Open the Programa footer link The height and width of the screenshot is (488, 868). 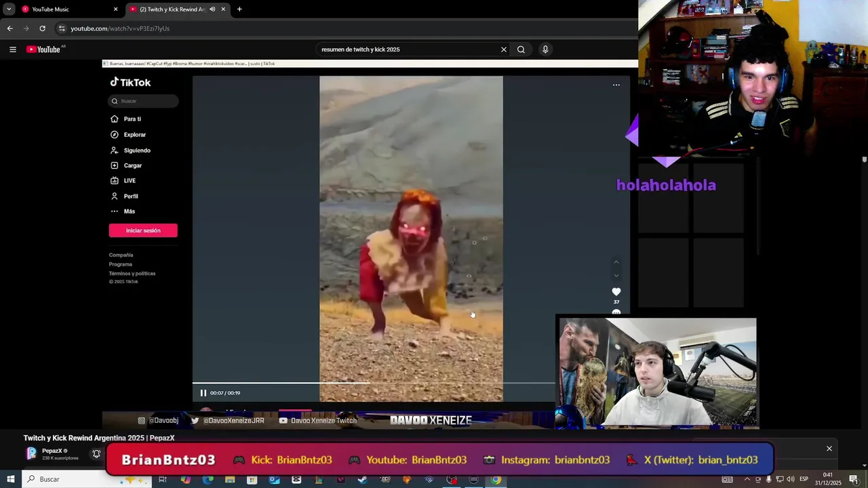tap(120, 264)
